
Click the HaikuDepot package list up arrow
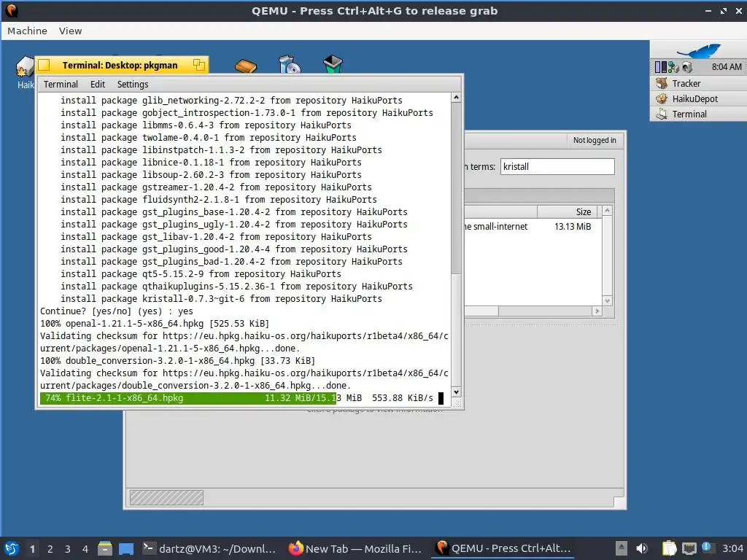607,211
